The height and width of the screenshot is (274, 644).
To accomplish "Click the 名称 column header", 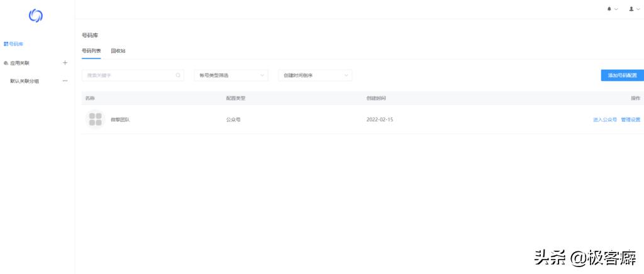I will (x=90, y=99).
